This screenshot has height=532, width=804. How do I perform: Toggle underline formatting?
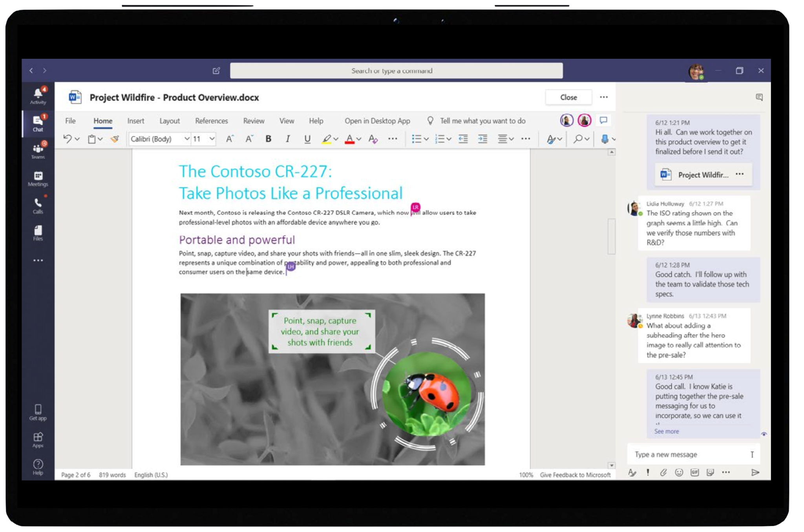click(307, 139)
